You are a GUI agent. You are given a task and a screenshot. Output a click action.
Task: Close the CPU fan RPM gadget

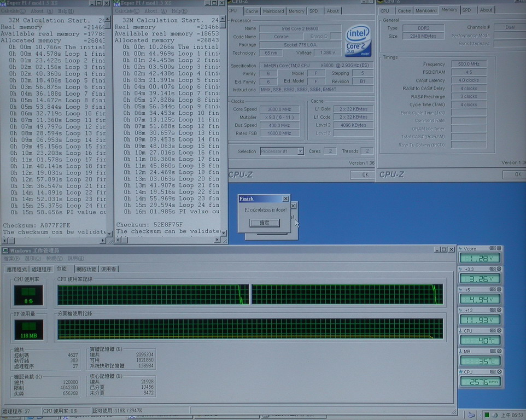click(499, 372)
